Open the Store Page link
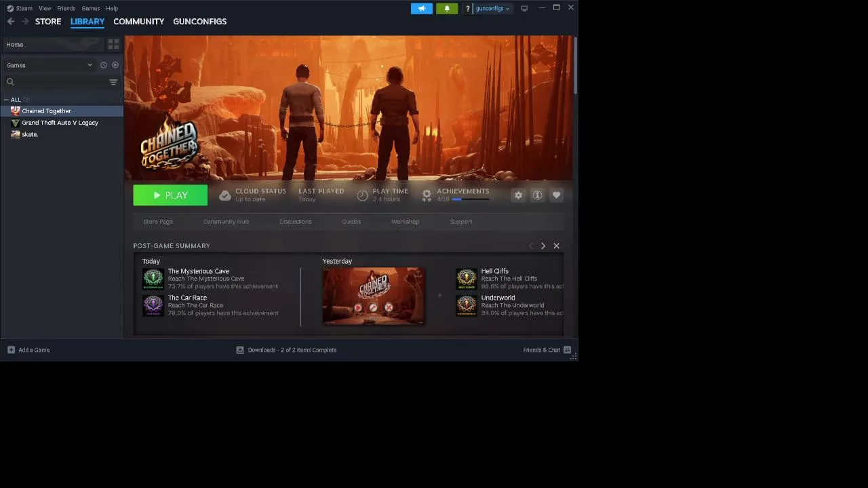The height and width of the screenshot is (488, 868). (x=158, y=222)
